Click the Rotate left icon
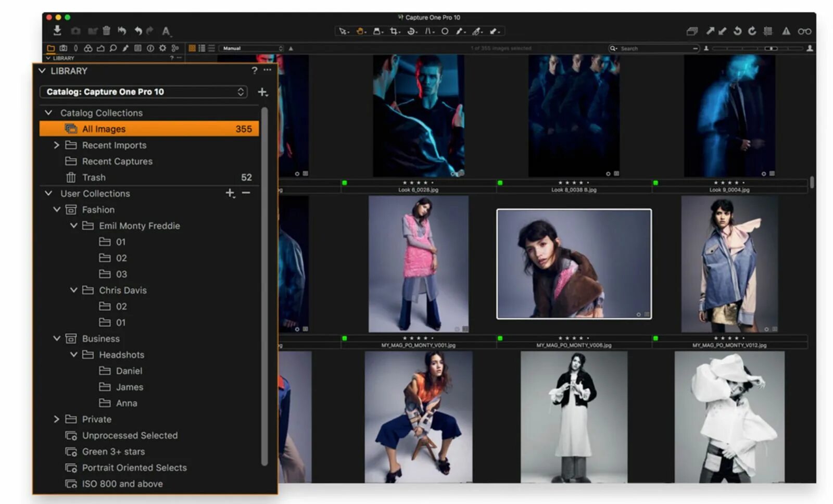The image size is (833, 504). point(737,31)
